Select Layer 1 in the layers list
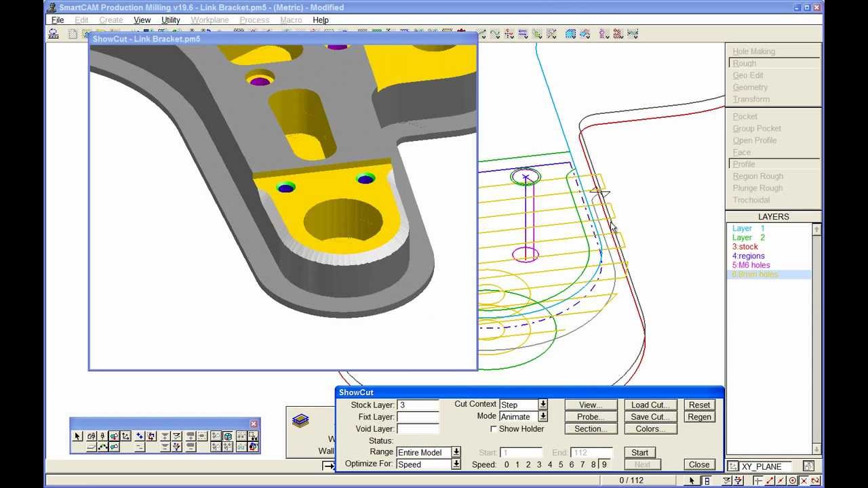Screen dimensions: 868x488 [x=749, y=228]
